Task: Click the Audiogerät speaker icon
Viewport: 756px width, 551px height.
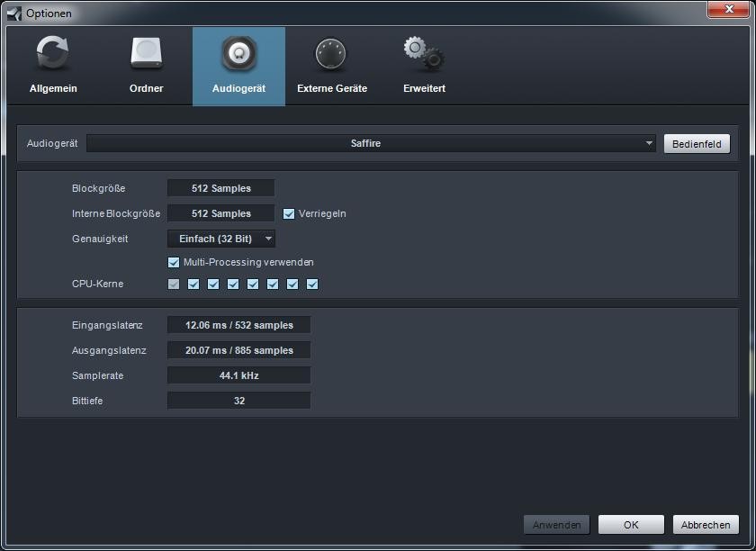Action: pos(238,55)
